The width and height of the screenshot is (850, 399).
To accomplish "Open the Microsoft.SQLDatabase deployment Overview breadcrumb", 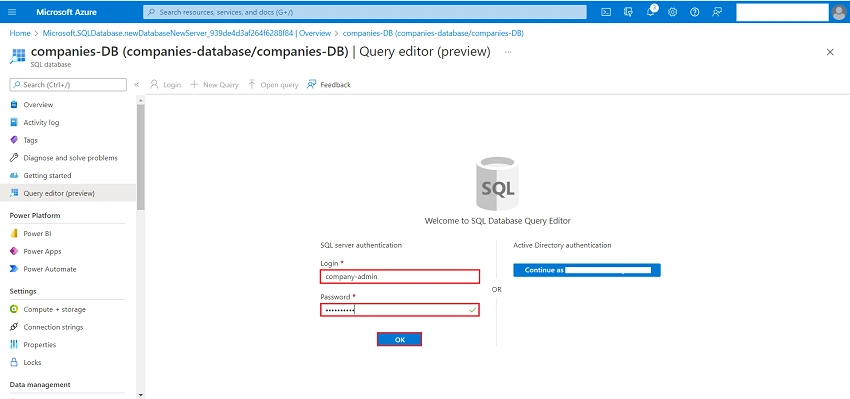I will (186, 33).
